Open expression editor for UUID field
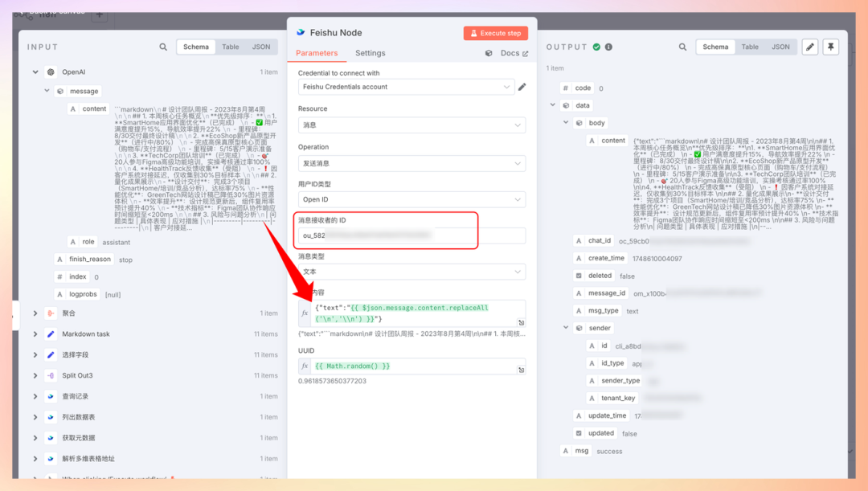 click(x=521, y=370)
